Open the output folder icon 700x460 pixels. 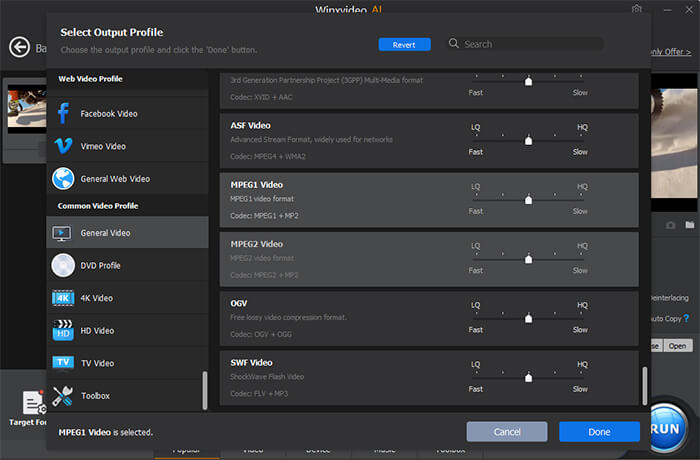click(x=690, y=225)
